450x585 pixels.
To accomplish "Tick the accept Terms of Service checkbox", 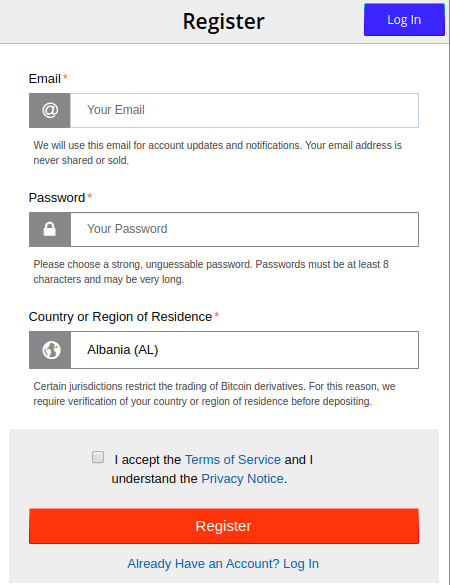I will [98, 457].
